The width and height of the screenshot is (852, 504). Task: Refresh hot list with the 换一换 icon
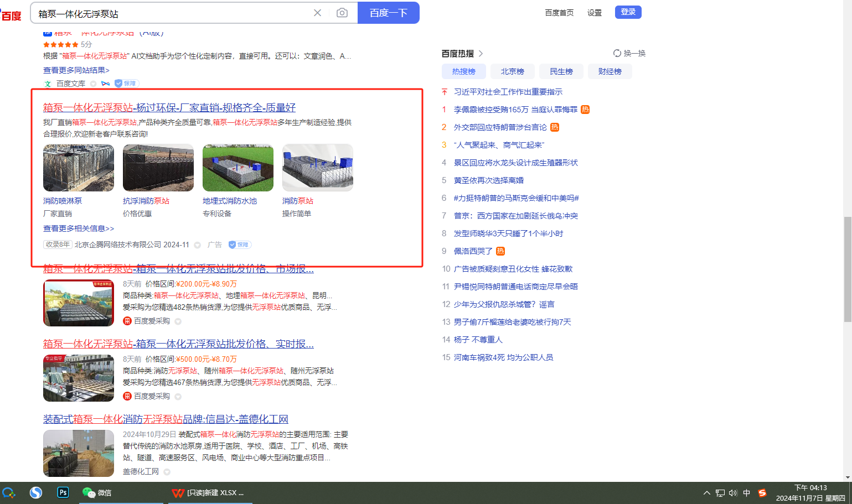click(x=617, y=53)
